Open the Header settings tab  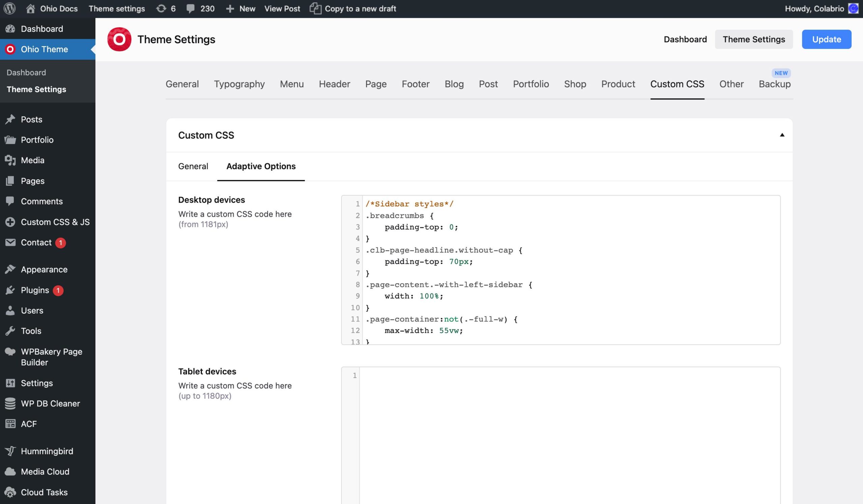point(335,84)
